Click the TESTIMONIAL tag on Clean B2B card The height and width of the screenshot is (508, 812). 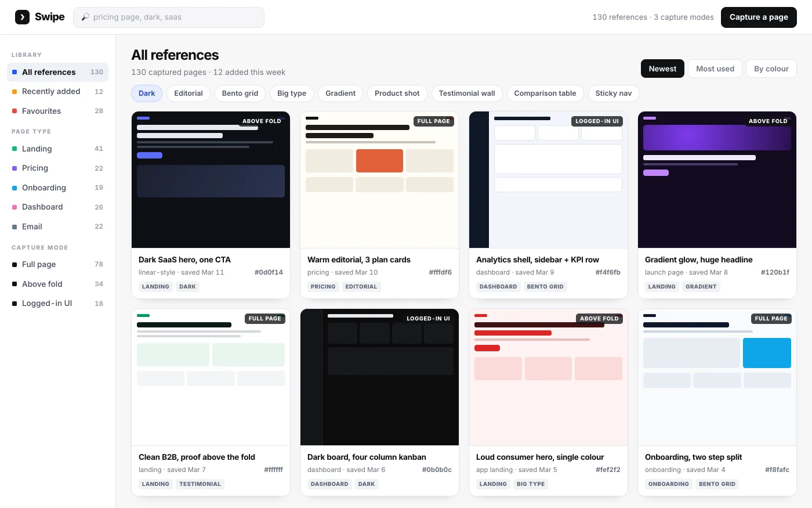point(200,484)
